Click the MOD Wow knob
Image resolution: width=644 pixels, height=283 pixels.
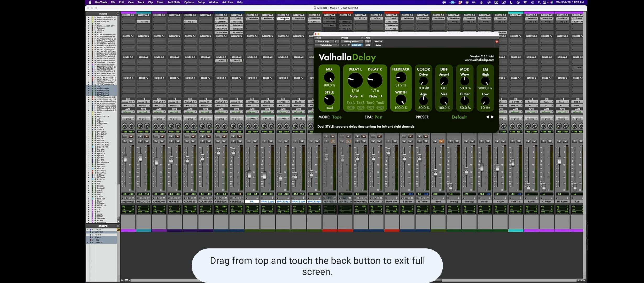pyautogui.click(x=465, y=81)
